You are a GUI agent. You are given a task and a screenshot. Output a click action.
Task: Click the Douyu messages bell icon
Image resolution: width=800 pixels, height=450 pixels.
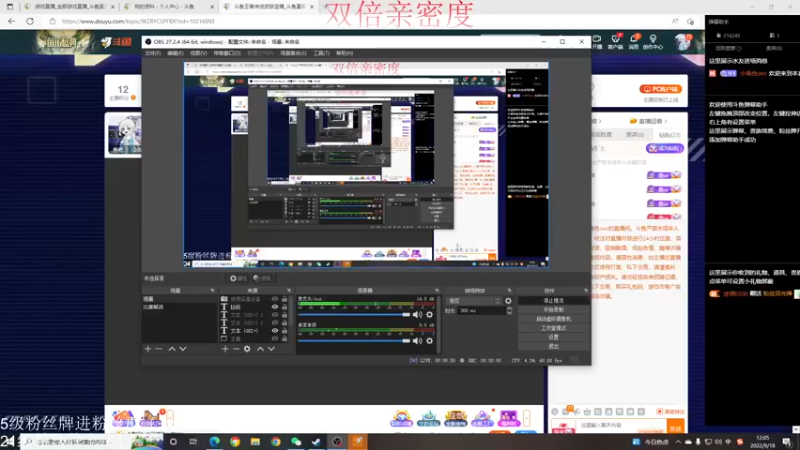coord(634,41)
